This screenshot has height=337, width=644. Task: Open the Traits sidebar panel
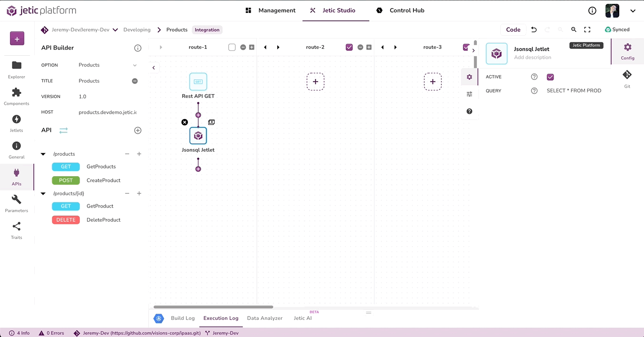tap(17, 230)
